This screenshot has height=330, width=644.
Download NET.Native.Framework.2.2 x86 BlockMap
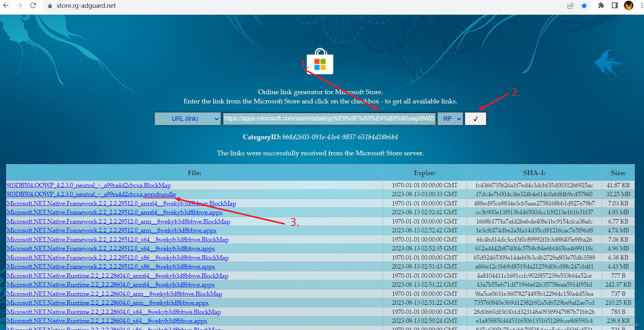(118, 258)
